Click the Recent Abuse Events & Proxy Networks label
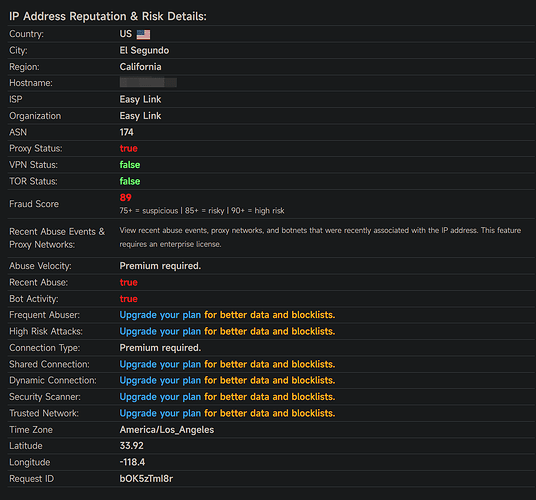This screenshot has width=536, height=500. click(57, 238)
